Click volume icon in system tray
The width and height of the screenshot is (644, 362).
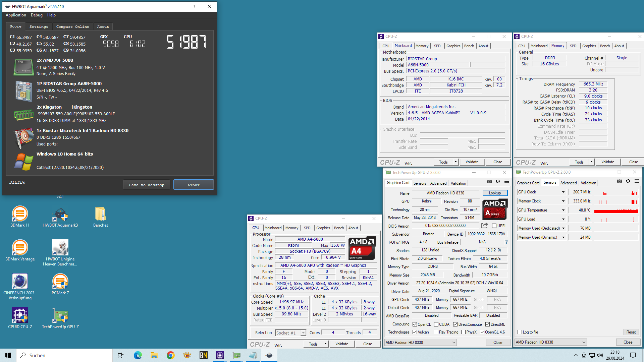(600, 355)
